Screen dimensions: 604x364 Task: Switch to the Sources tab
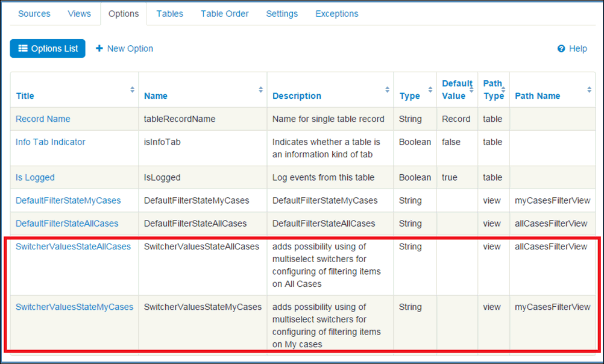coord(34,13)
